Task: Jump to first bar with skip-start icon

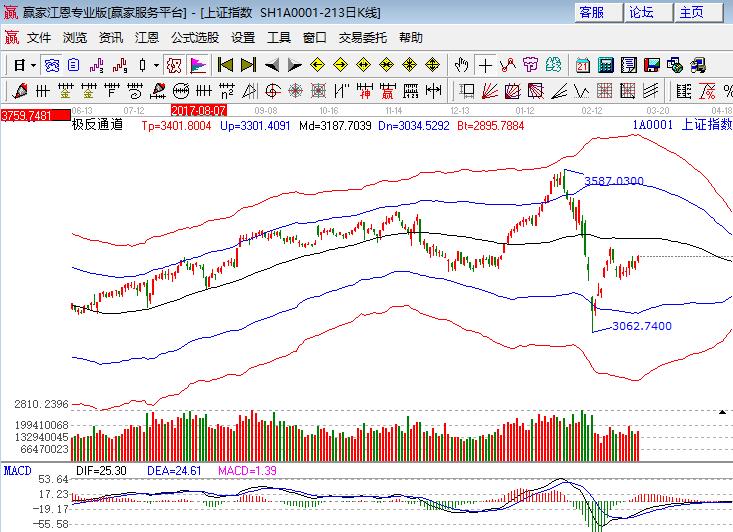Action: [x=224, y=65]
